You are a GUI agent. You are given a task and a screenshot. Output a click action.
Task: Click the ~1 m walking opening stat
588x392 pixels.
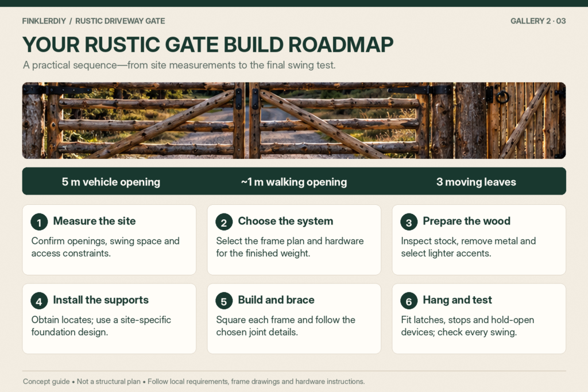294,182
